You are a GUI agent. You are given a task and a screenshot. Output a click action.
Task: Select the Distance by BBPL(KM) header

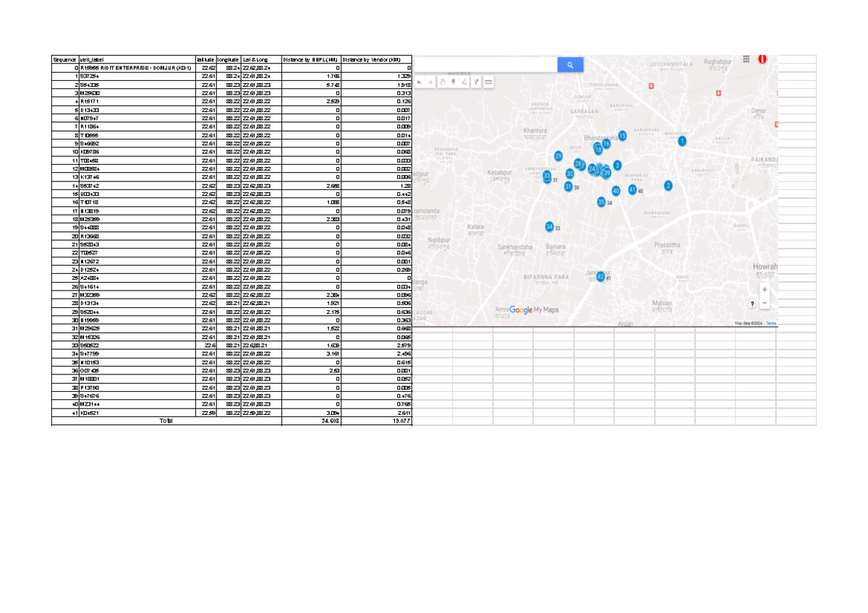pos(311,59)
